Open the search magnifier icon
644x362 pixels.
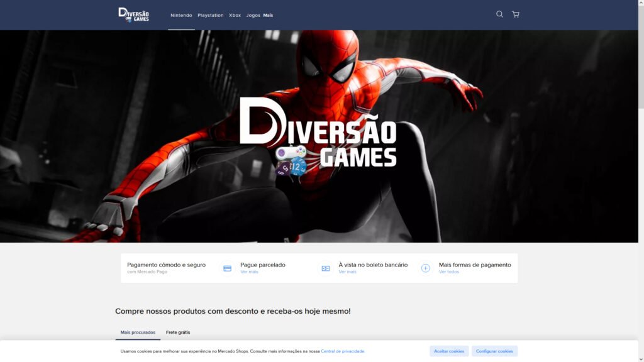tap(499, 14)
